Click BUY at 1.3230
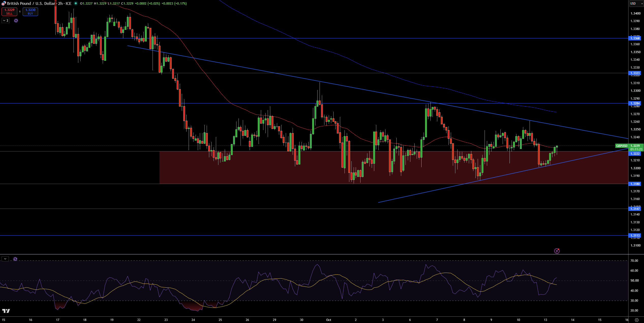This screenshot has width=644, height=323. point(30,11)
